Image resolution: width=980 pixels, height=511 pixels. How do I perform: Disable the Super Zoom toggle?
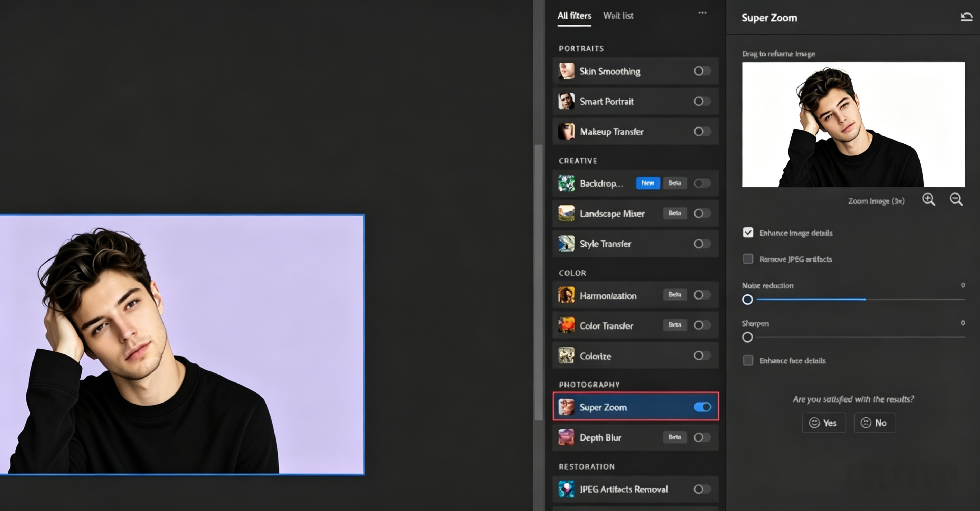click(702, 407)
